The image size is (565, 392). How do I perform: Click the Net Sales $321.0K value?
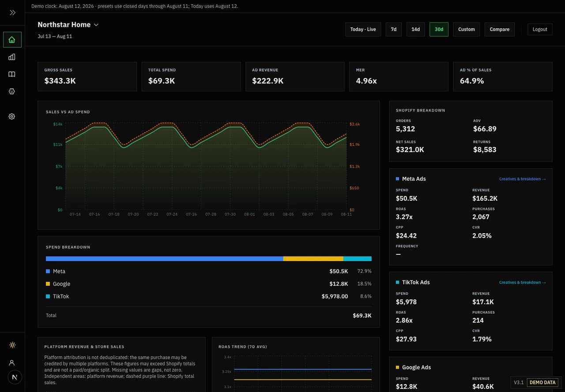(x=410, y=150)
